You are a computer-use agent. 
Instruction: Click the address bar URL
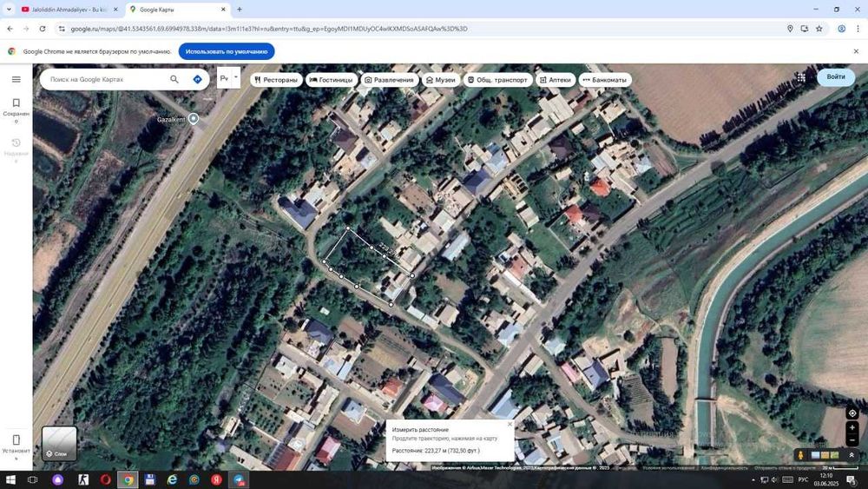[x=269, y=29]
